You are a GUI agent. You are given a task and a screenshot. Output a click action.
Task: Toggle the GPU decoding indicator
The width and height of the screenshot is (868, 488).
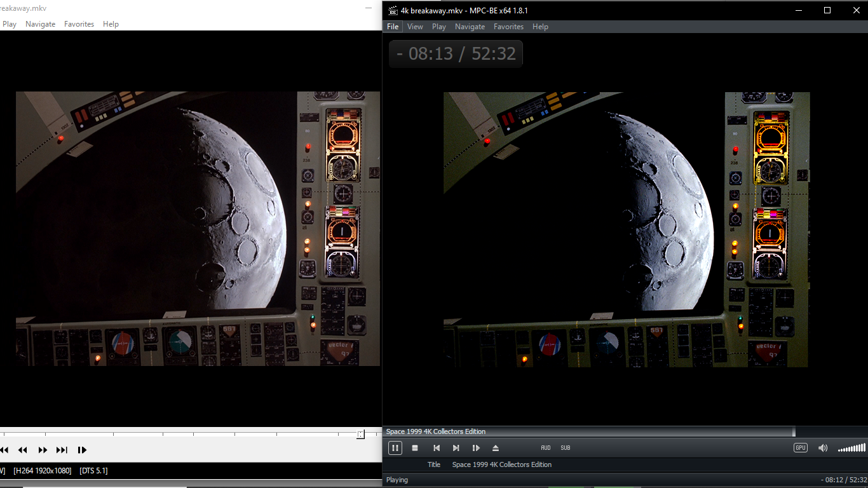click(801, 448)
